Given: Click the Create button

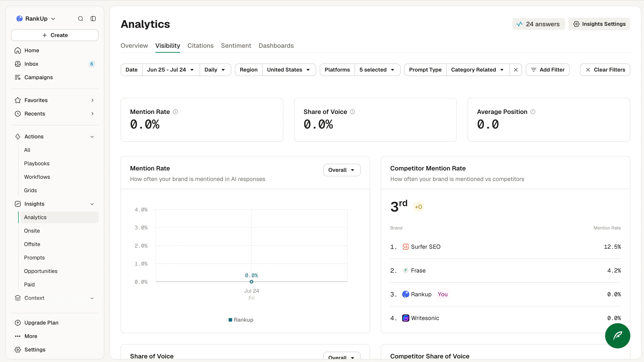Looking at the screenshot, I should tap(55, 35).
